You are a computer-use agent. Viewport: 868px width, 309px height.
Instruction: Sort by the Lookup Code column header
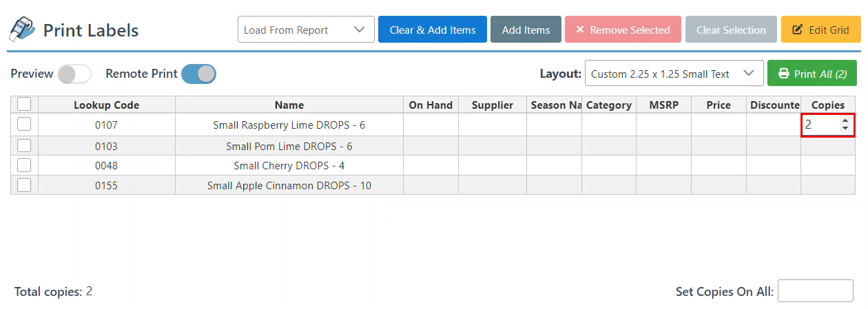(x=107, y=105)
